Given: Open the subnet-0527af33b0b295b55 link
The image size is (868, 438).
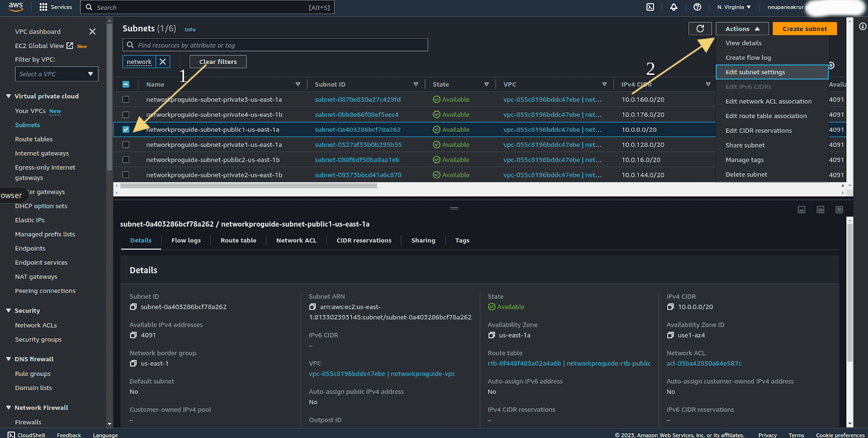Looking at the screenshot, I should point(358,145).
